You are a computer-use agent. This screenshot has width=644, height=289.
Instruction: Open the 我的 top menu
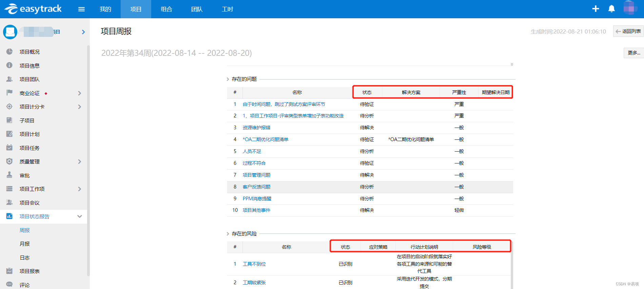(x=105, y=9)
